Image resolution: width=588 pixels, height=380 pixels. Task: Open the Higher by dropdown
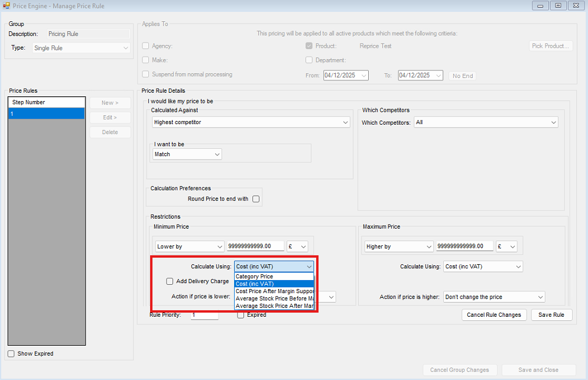(399, 246)
